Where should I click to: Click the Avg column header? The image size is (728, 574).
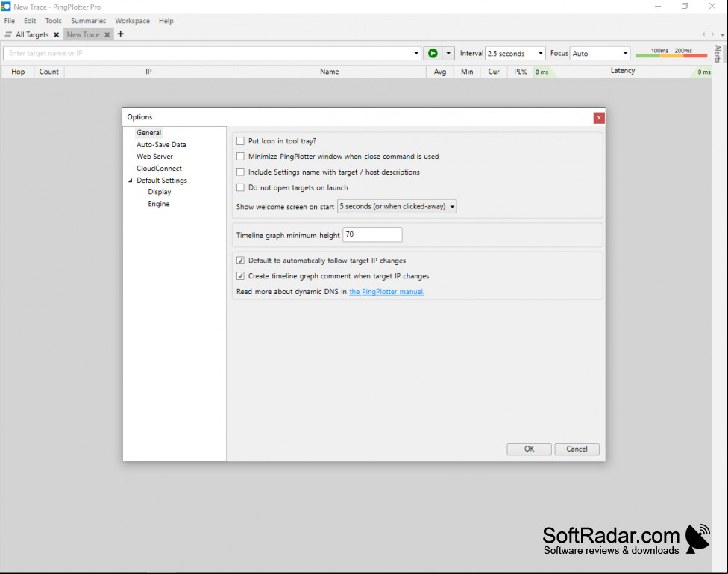[x=440, y=72]
